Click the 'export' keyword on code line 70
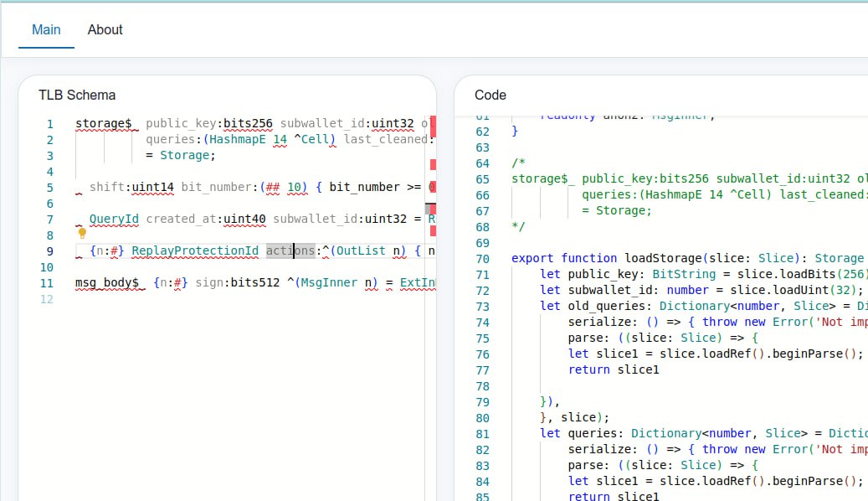This screenshot has height=501, width=868. [x=532, y=259]
